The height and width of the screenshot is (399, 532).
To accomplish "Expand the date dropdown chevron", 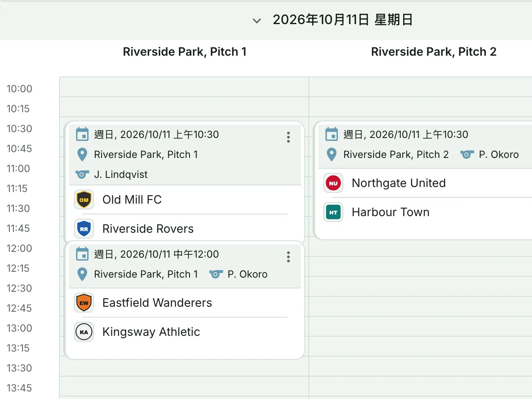I will coord(257,20).
